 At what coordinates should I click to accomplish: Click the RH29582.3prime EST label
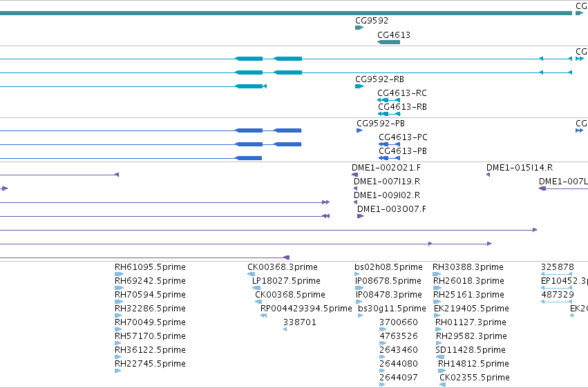pyautogui.click(x=471, y=337)
